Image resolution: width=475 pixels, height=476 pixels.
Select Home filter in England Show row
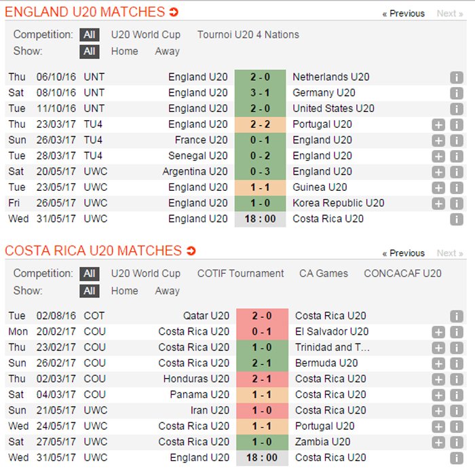pyautogui.click(x=124, y=52)
